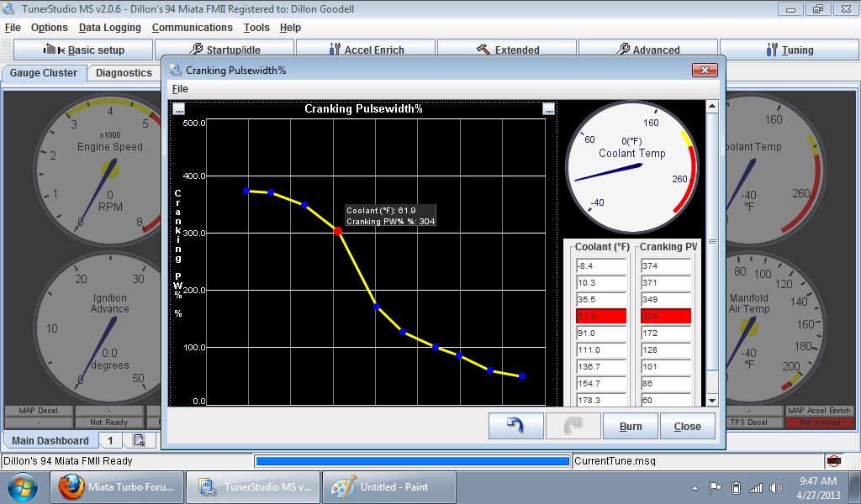Viewport: 861px width, 504px height.
Task: Click the MAP Accel Enrich indicator
Action: (x=819, y=410)
